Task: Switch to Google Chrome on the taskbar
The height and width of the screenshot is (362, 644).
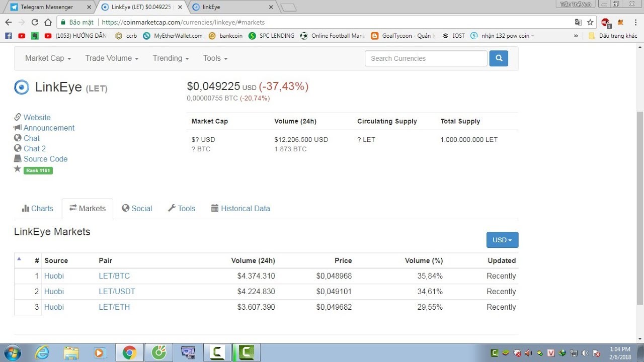Action: (129, 353)
